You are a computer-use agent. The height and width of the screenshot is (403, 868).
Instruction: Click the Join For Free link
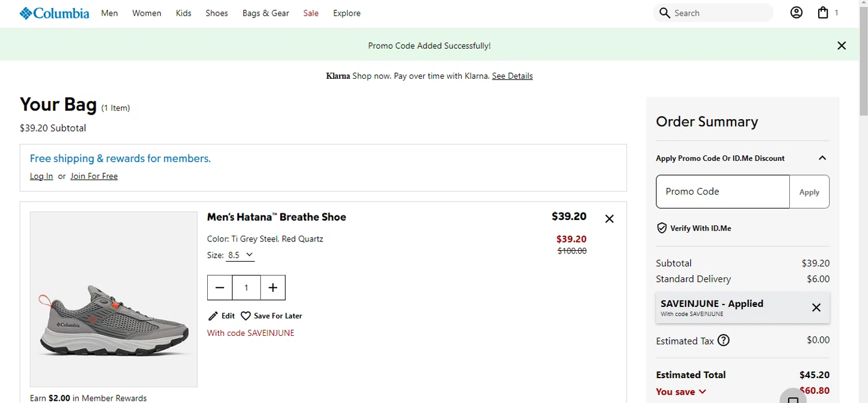pyautogui.click(x=94, y=177)
